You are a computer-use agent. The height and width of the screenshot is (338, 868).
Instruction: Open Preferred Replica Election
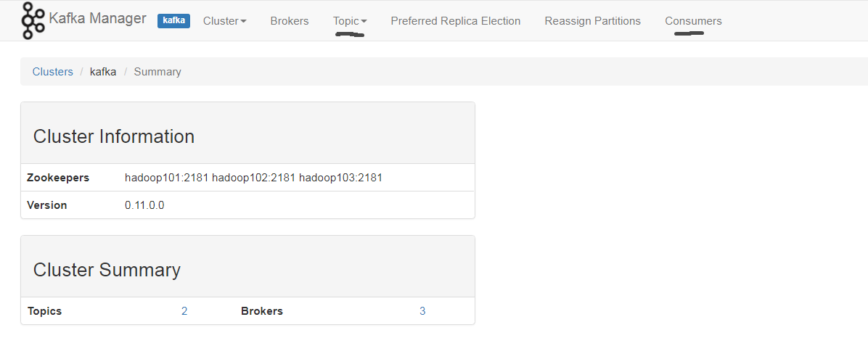coord(456,21)
